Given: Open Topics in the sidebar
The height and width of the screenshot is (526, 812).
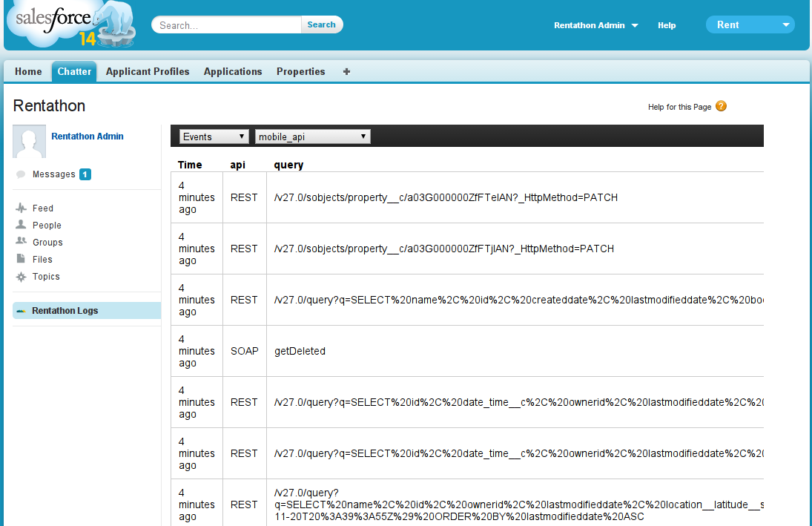Looking at the screenshot, I should click(x=46, y=276).
